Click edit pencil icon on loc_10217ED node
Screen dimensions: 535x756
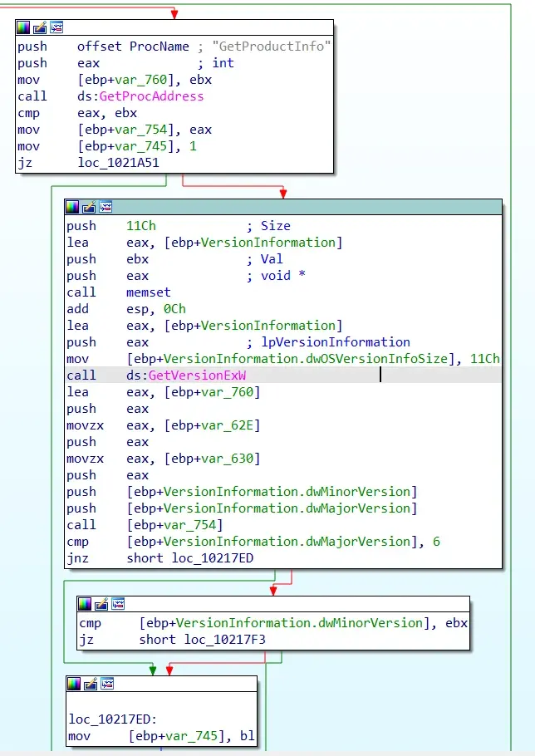click(x=91, y=683)
